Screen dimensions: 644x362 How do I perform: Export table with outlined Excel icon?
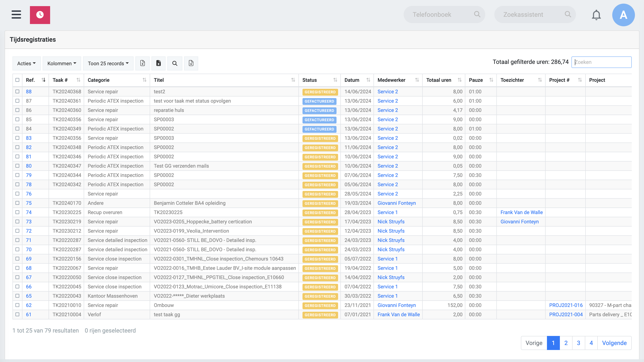click(142, 63)
